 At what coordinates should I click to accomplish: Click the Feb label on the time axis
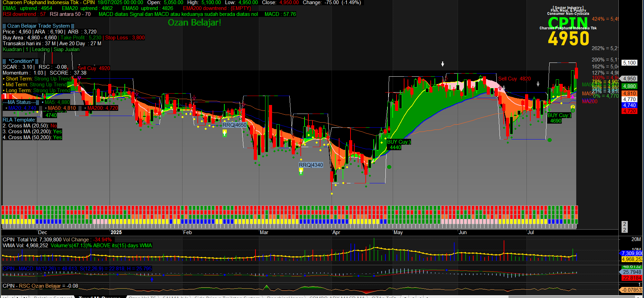tap(187, 232)
